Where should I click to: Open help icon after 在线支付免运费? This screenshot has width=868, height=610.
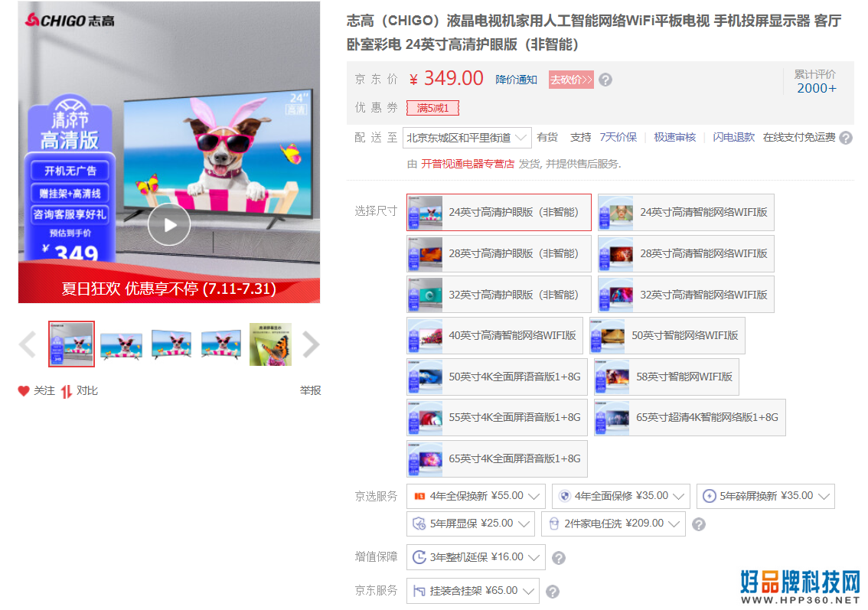(x=846, y=138)
